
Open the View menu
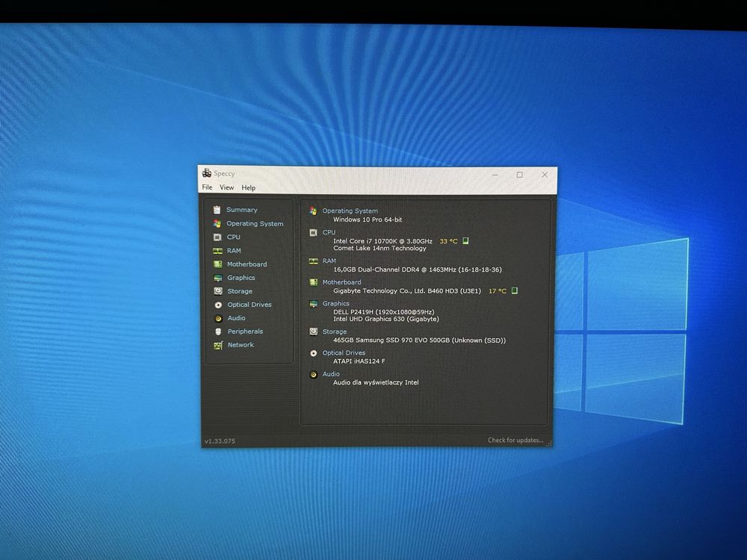226,187
